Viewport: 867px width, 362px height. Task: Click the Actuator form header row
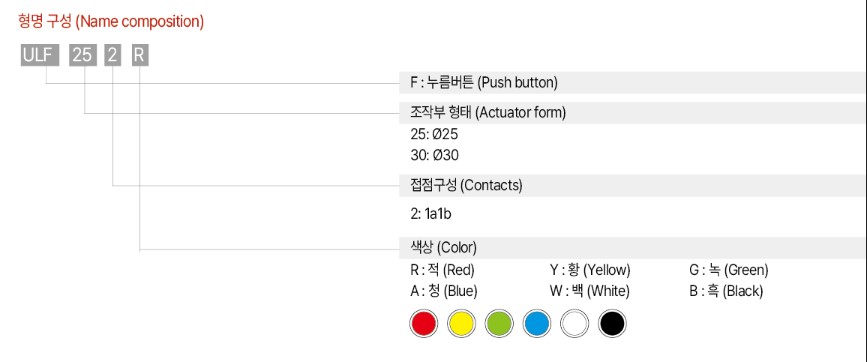click(633, 113)
